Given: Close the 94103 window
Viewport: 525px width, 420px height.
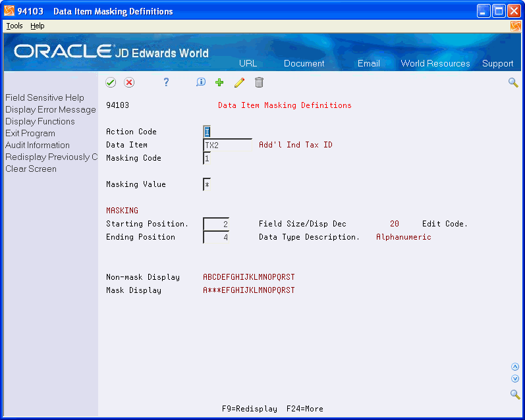Looking at the screenshot, I should [x=514, y=11].
